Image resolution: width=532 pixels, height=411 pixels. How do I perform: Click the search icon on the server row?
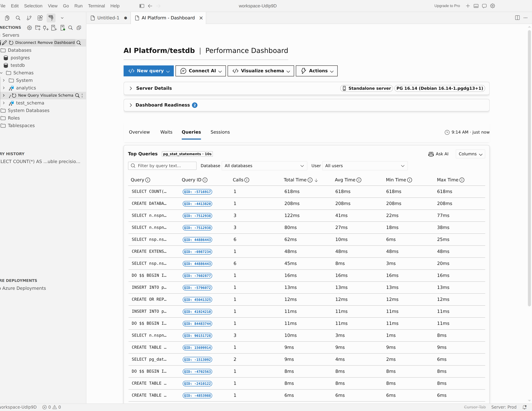(x=79, y=43)
